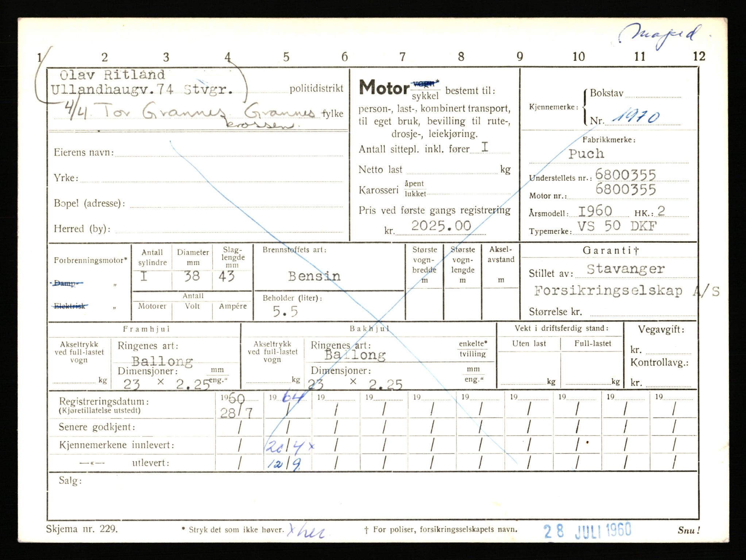746x560 pixels.
Task: Click the "Motor nr.:" label
Action: 548,196
